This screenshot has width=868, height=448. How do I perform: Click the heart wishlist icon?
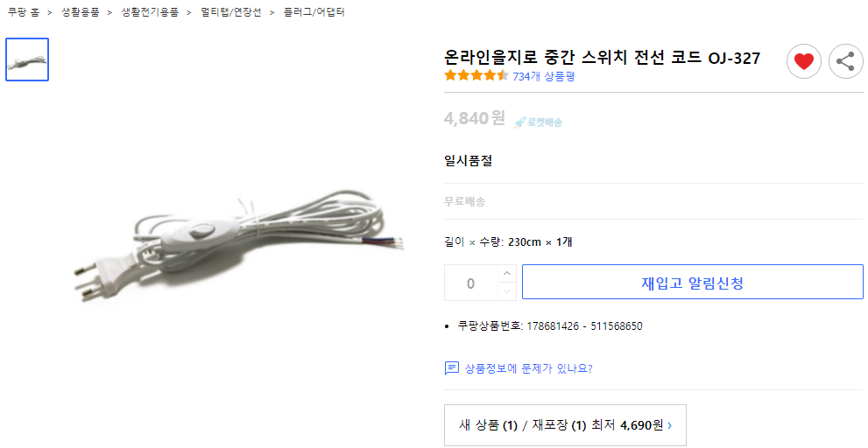(x=803, y=61)
